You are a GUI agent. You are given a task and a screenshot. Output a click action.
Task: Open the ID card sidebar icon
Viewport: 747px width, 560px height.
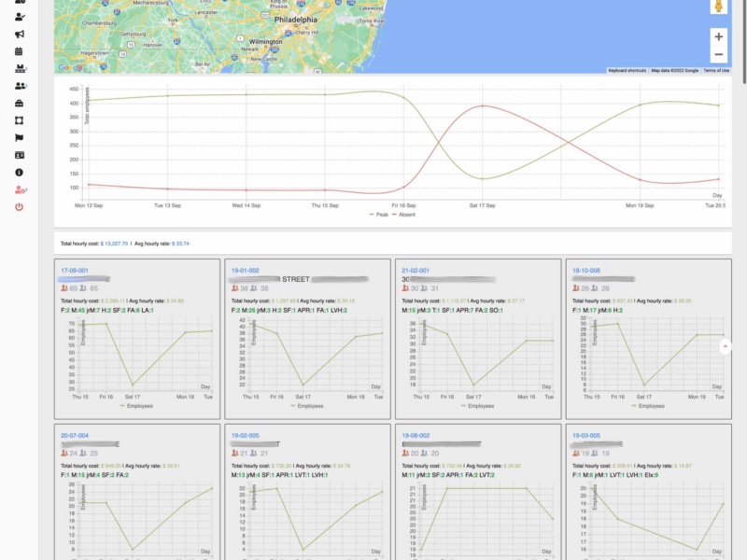[x=20, y=155]
